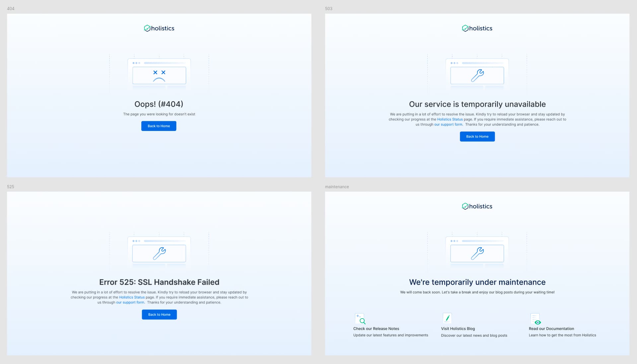This screenshot has width=637, height=364.
Task: Open Visit Holistics Blog link
Action: pos(458,329)
